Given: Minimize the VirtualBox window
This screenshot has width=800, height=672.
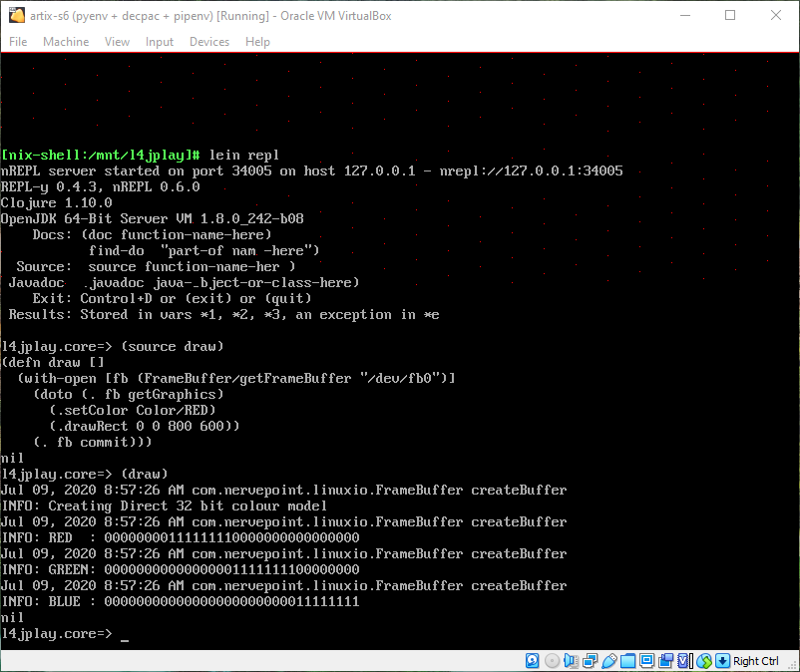Looking at the screenshot, I should click(685, 15).
